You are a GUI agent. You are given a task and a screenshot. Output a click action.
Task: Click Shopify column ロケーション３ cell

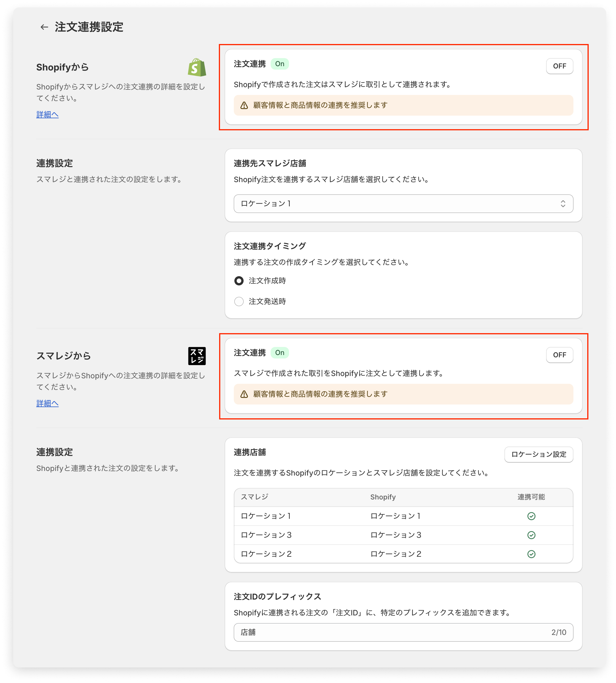(396, 535)
